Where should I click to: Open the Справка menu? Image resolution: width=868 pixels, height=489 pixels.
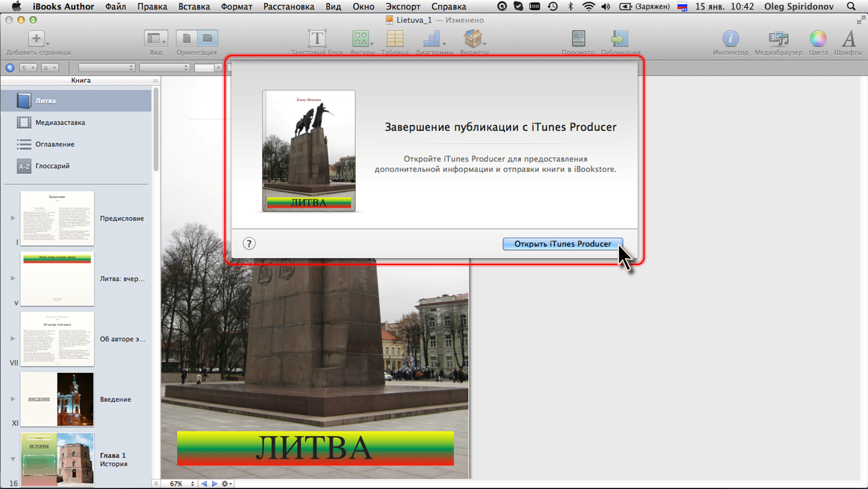449,6
